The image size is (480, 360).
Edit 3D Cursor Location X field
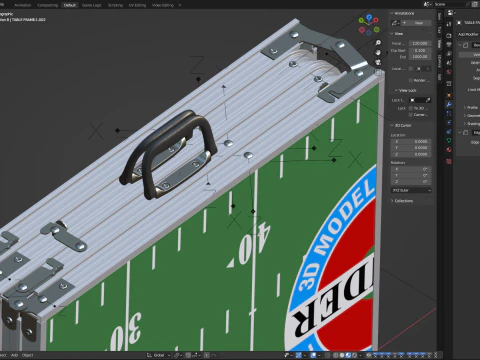coord(411,142)
